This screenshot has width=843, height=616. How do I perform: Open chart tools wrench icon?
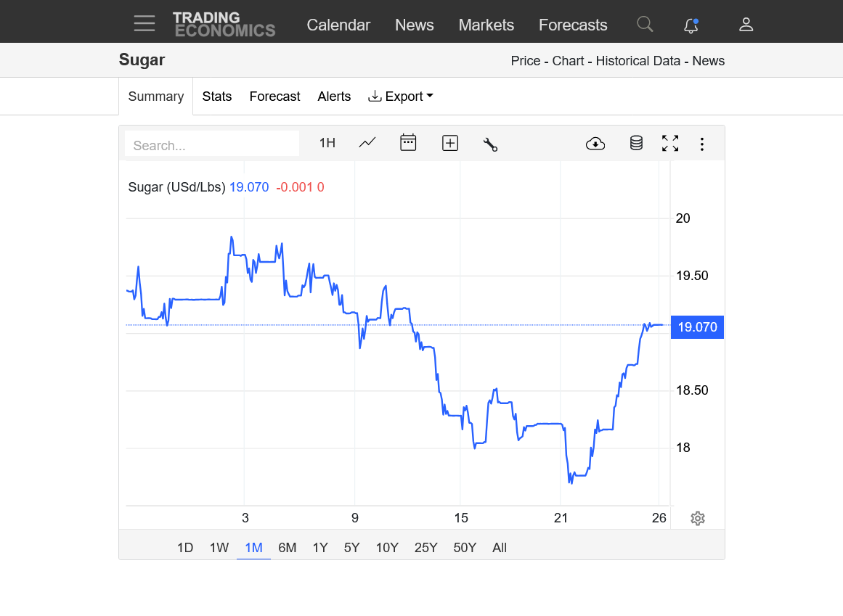click(x=490, y=144)
